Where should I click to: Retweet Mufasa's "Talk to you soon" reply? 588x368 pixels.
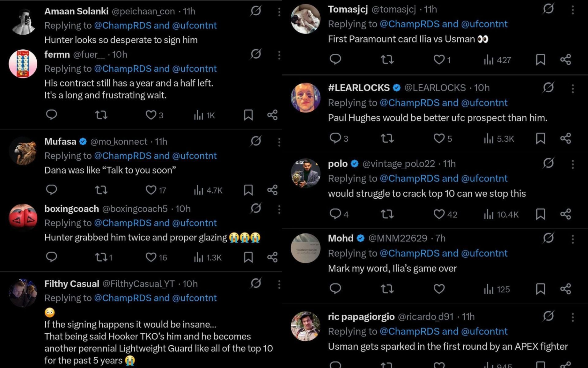101,190
